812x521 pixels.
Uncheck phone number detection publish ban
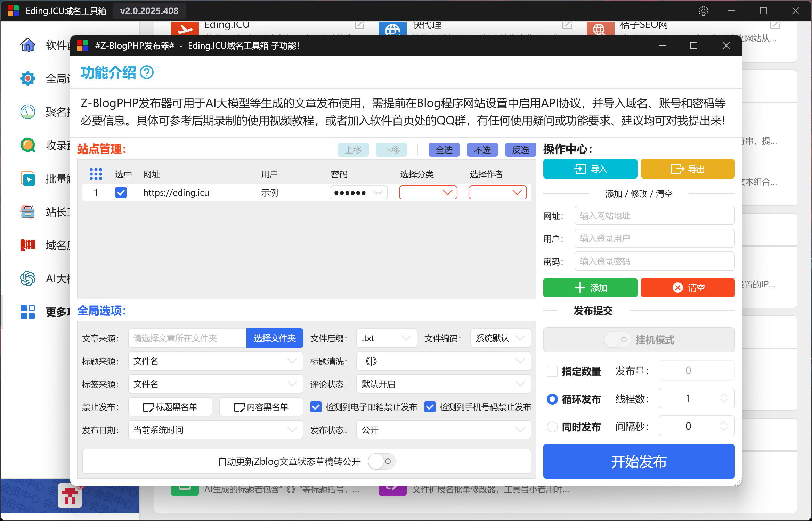[x=430, y=407]
